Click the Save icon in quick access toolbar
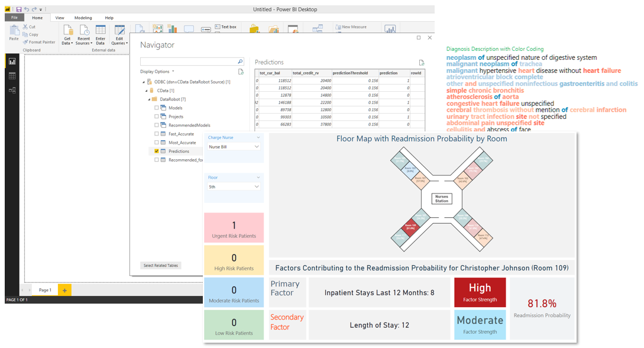This screenshot has width=644, height=348. (19, 9)
